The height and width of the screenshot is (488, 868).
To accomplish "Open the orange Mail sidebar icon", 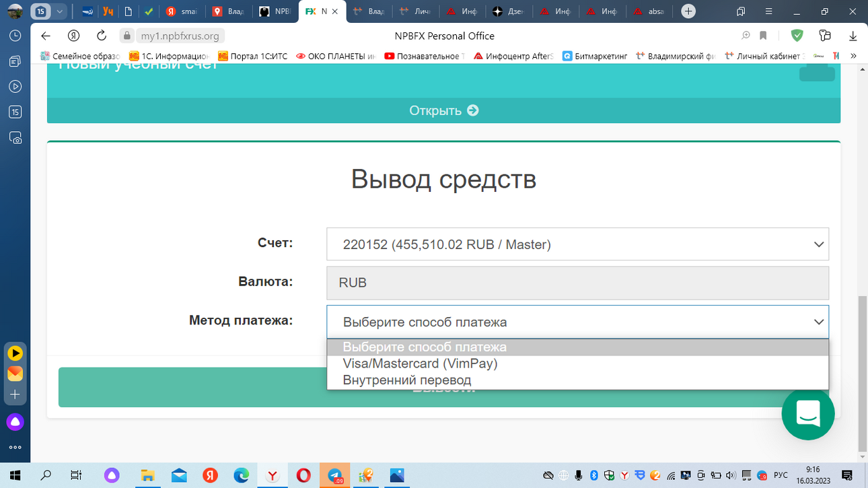I will coord(15,374).
